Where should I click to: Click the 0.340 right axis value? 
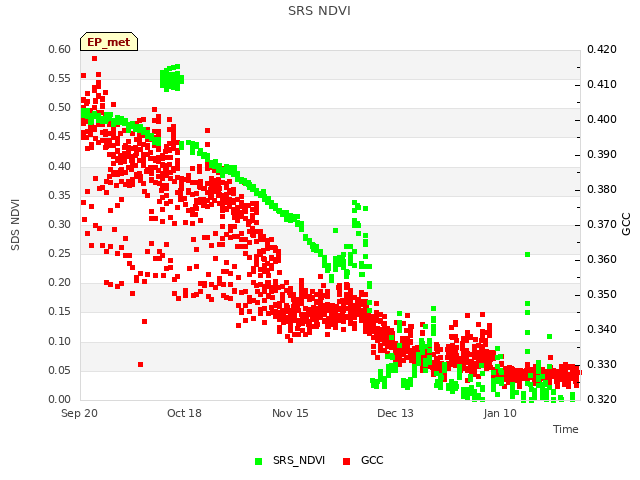(x=602, y=329)
